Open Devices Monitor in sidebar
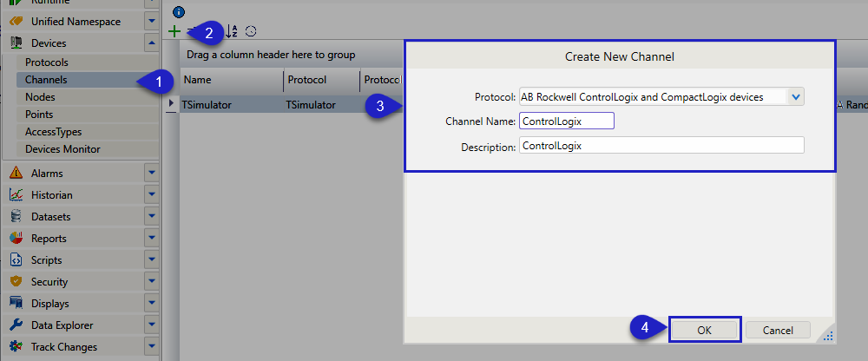Screen dimensions: 868x361 click(62, 149)
